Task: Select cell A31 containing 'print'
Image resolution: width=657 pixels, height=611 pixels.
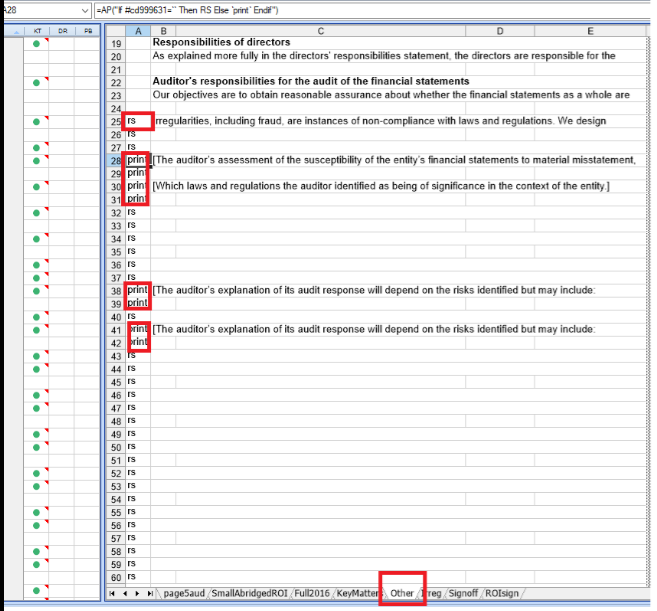Action: click(x=138, y=199)
